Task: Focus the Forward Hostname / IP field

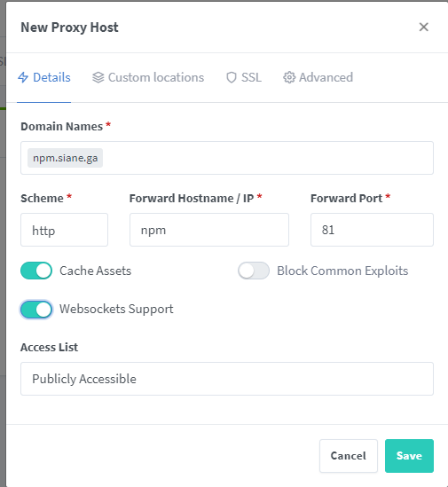Action: pos(209,230)
